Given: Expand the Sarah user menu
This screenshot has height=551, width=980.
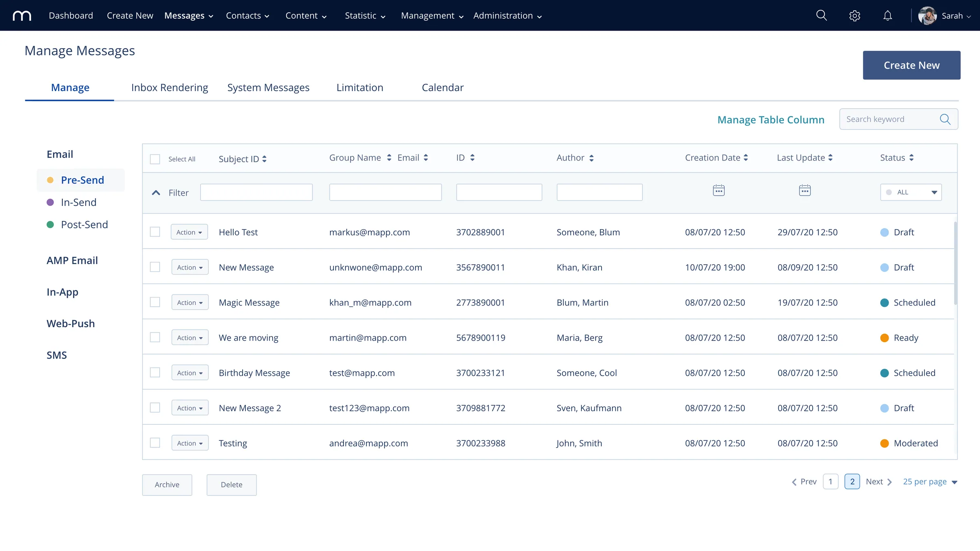Looking at the screenshot, I should pyautogui.click(x=956, y=16).
